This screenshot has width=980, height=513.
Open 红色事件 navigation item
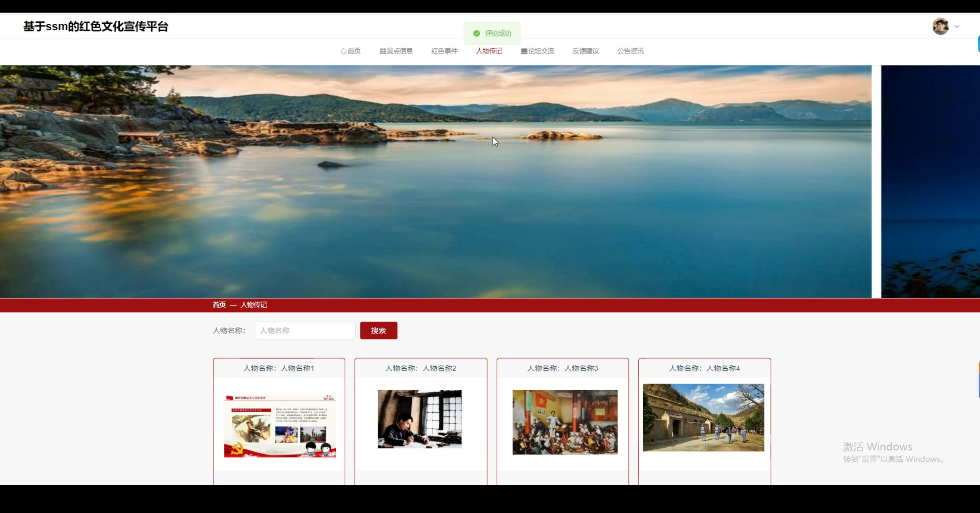click(x=444, y=51)
